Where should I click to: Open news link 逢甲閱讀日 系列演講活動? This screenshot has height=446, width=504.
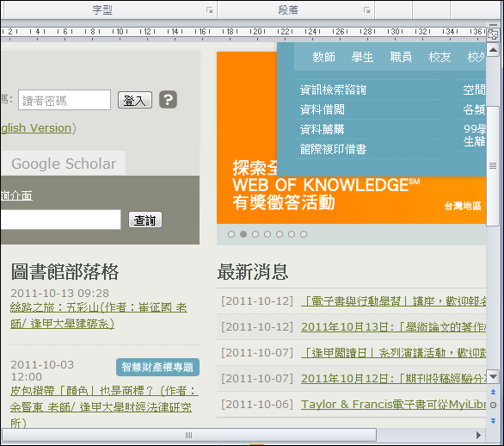coord(393,353)
